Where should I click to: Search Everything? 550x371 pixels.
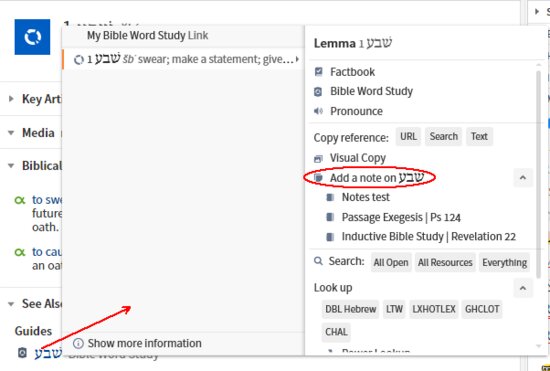pyautogui.click(x=504, y=262)
